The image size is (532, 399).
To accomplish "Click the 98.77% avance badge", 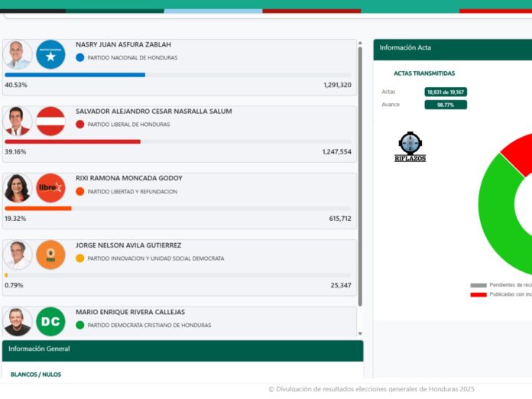I will [446, 105].
